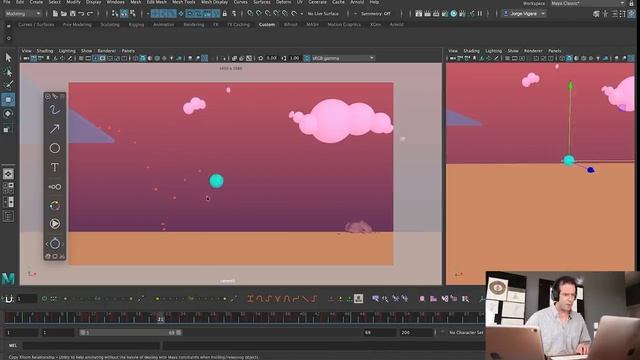640x360 pixels.
Task: Switch to the Animation shelf tab
Action: click(163, 24)
